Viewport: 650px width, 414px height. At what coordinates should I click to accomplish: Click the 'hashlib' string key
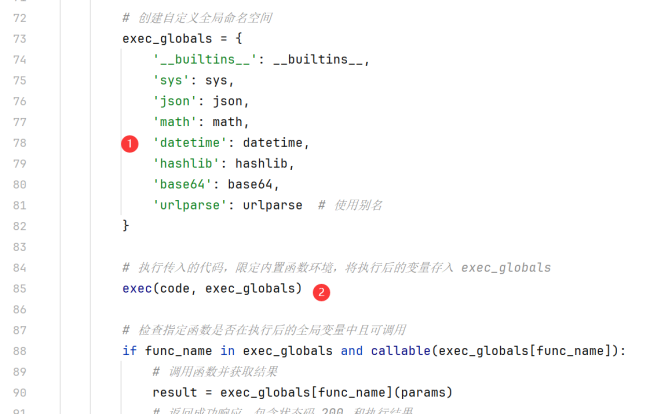tap(189, 163)
